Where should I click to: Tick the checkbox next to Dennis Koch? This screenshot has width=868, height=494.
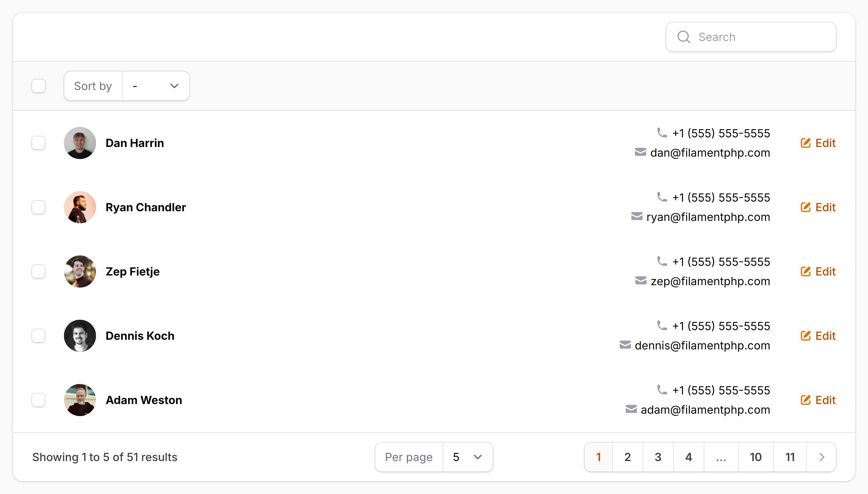point(38,335)
